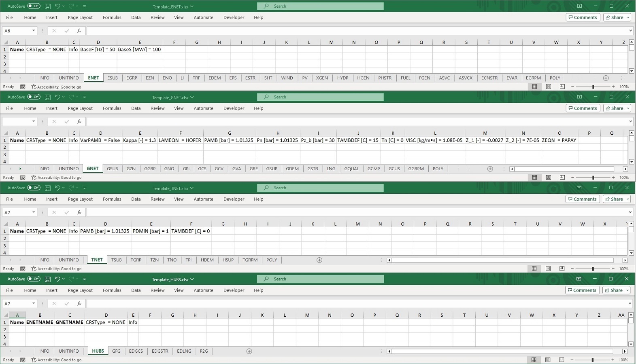Image resolution: width=636 pixels, height=364 pixels.
Task: Click Page Break Preview icon in Template_GNET window
Action: pos(562,178)
